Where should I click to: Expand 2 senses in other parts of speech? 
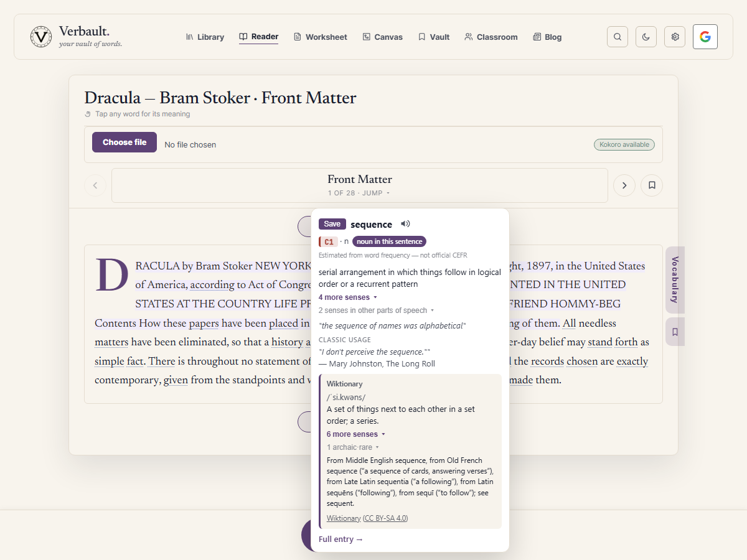point(376,310)
